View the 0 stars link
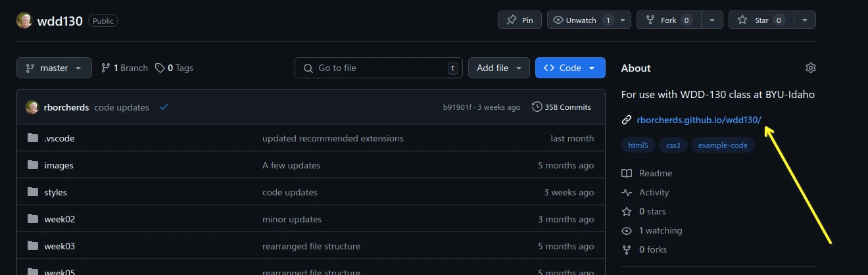868x275 pixels. pos(644,211)
